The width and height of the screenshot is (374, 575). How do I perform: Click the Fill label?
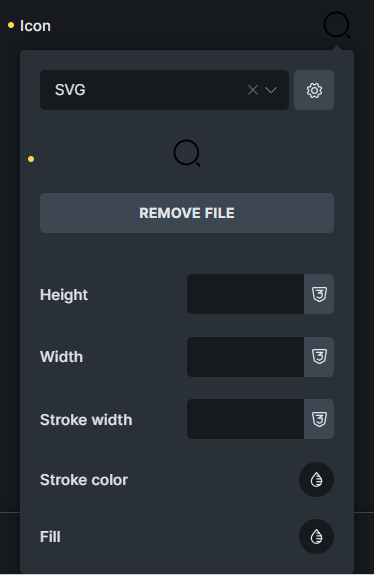click(x=50, y=537)
